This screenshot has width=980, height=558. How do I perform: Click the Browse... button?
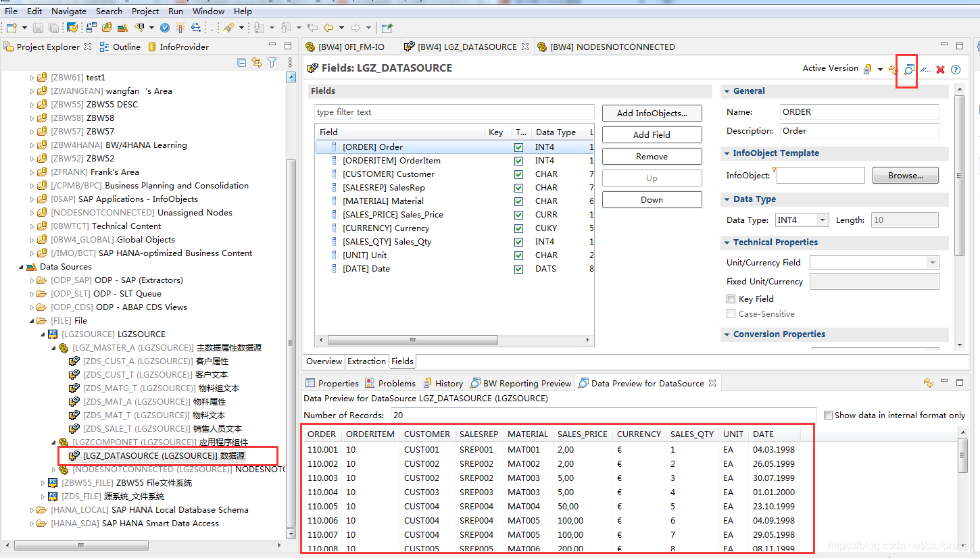(x=906, y=175)
